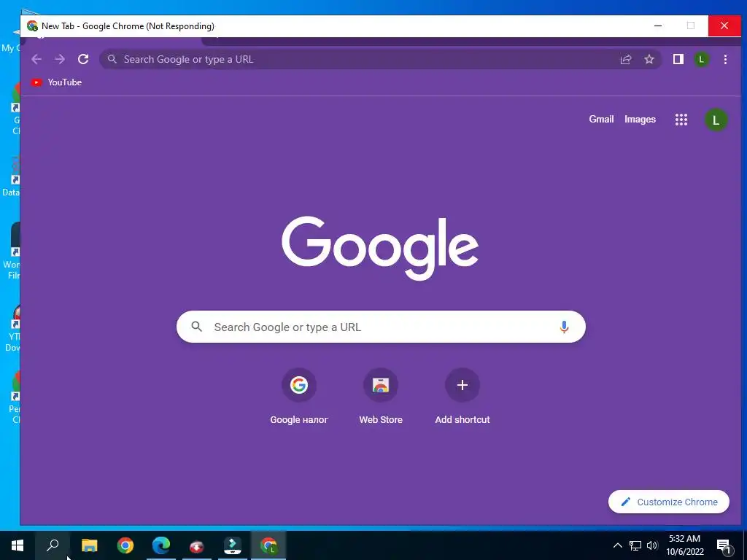Click the Google account L avatar on page
The height and width of the screenshot is (560, 747).
click(716, 120)
